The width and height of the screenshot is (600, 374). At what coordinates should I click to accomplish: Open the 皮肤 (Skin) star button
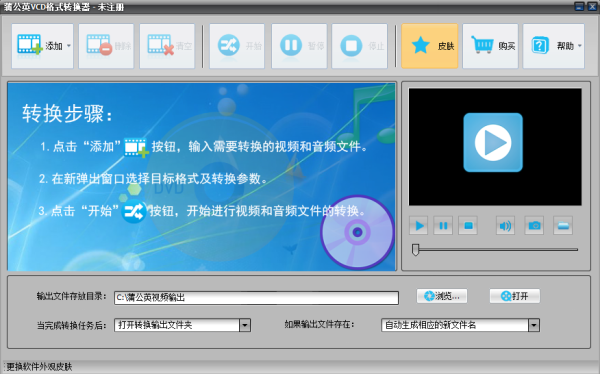(x=430, y=46)
